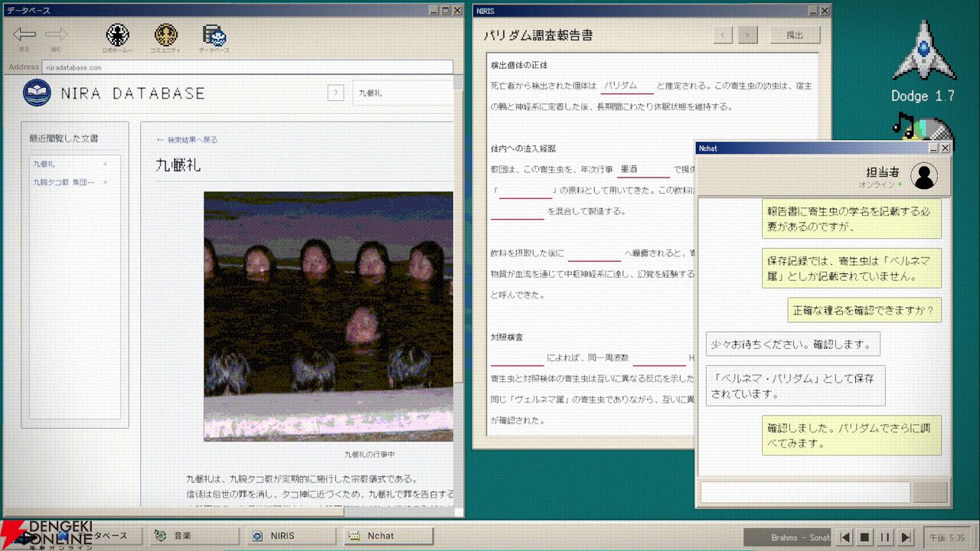Click the Nchat message input field
980x551 pixels.
[805, 492]
